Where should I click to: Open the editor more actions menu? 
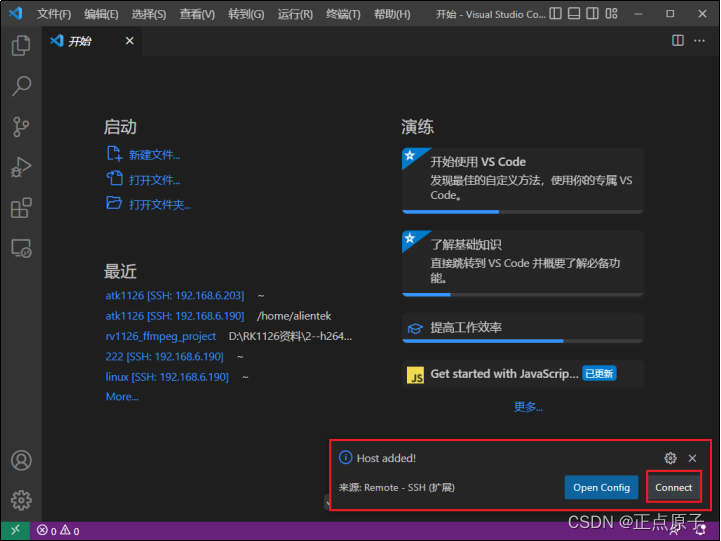[x=699, y=41]
